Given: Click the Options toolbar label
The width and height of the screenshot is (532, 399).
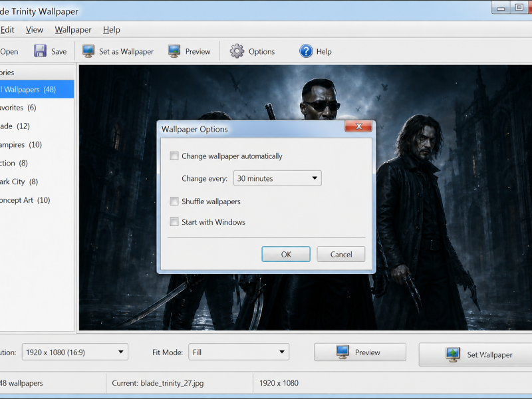Looking at the screenshot, I should (261, 52).
